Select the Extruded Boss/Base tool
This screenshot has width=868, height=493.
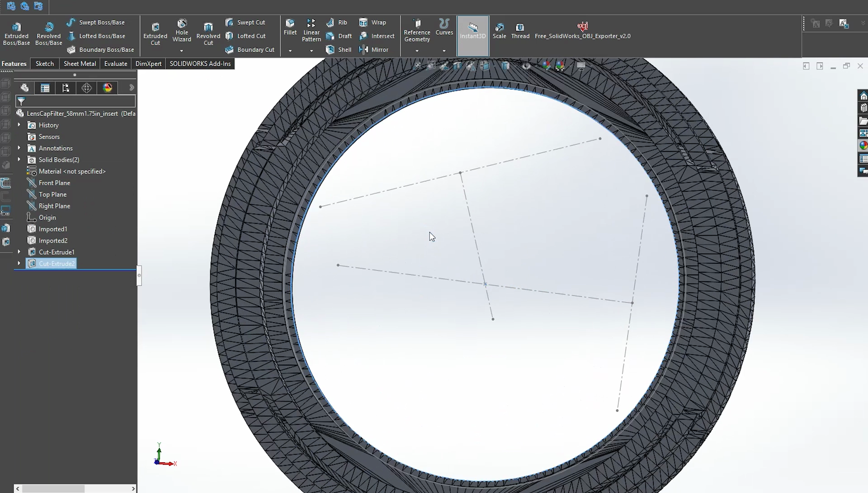(16, 34)
